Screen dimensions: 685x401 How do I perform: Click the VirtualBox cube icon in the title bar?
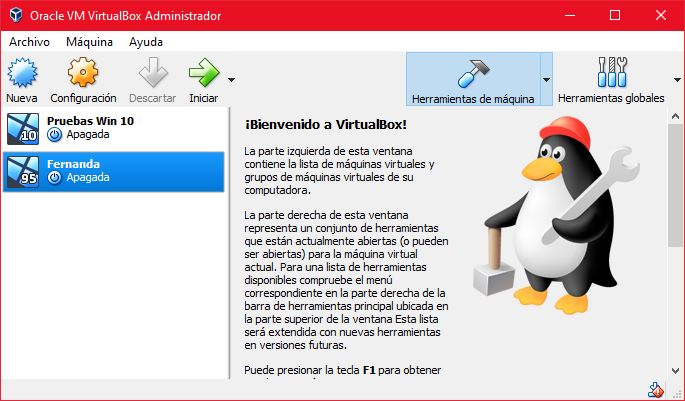(16, 15)
